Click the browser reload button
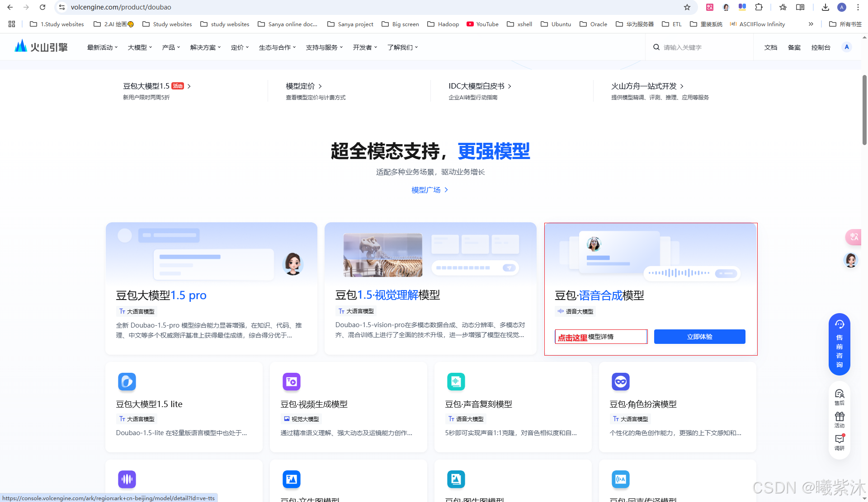Image resolution: width=868 pixels, height=502 pixels. (x=42, y=7)
